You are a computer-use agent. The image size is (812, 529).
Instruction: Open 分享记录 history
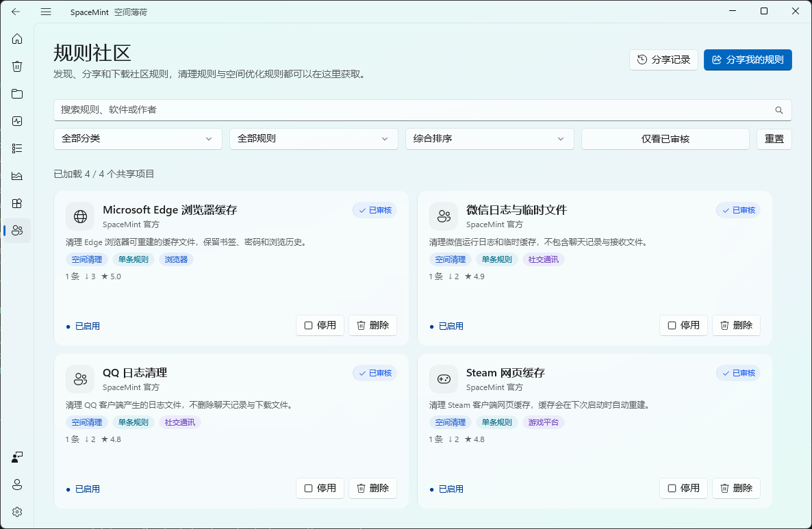(664, 60)
